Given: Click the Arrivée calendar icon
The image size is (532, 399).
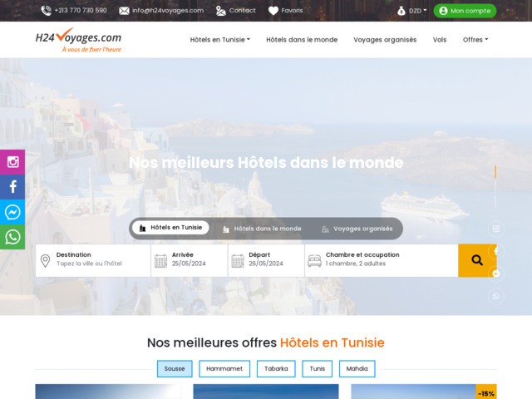Looking at the screenshot, I should [161, 260].
